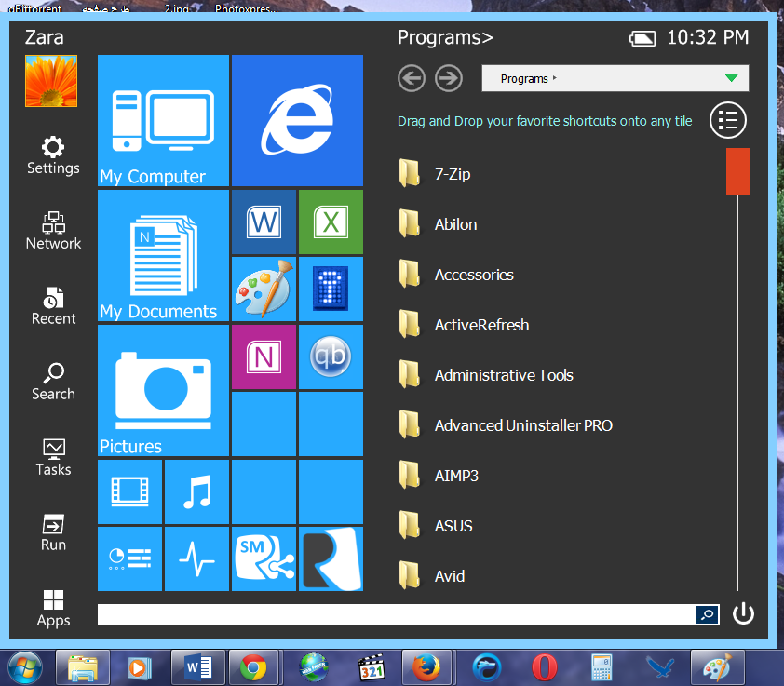This screenshot has width=784, height=686.
Task: Open Settings in the sidebar
Action: click(53, 155)
